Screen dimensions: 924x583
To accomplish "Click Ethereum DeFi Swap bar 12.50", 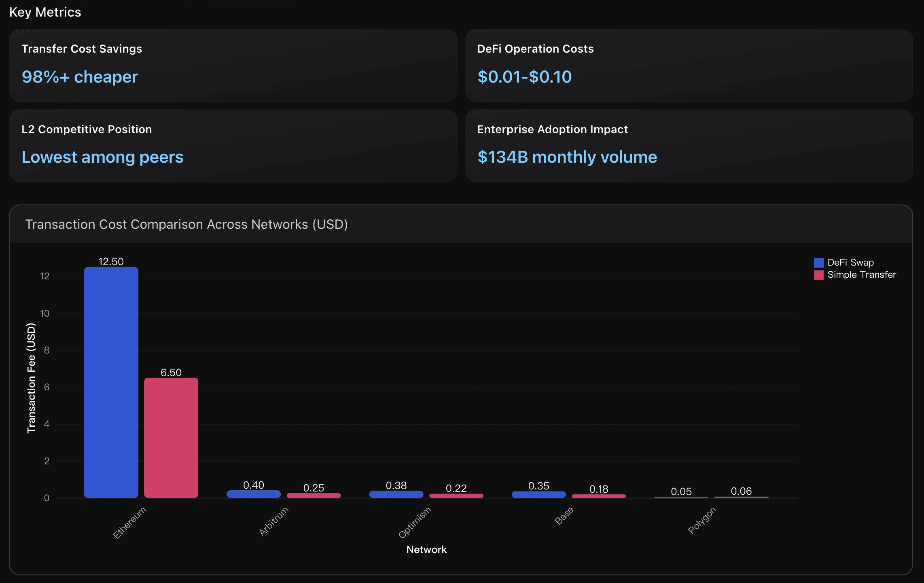I will 111,382.
